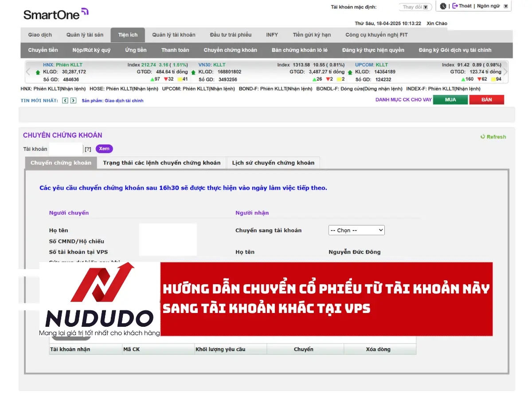The height and width of the screenshot is (399, 532).
Task: Click the VN30 green up arrow
Action: (x=193, y=72)
